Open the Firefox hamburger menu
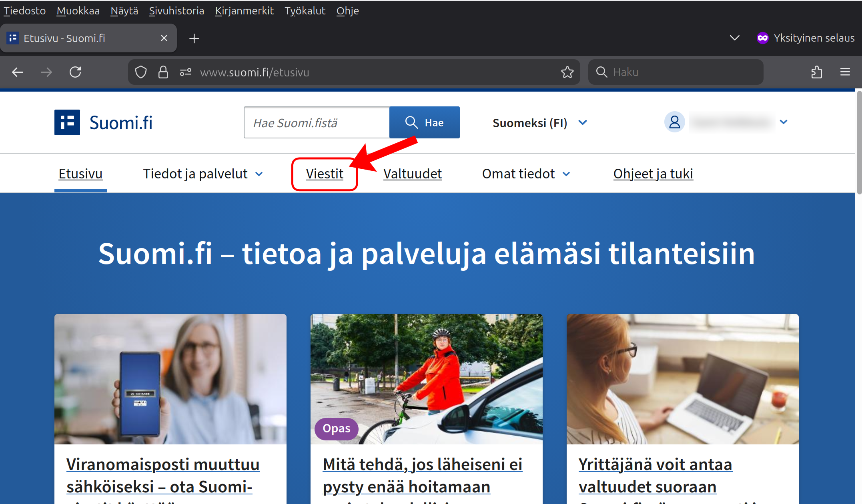 845,72
